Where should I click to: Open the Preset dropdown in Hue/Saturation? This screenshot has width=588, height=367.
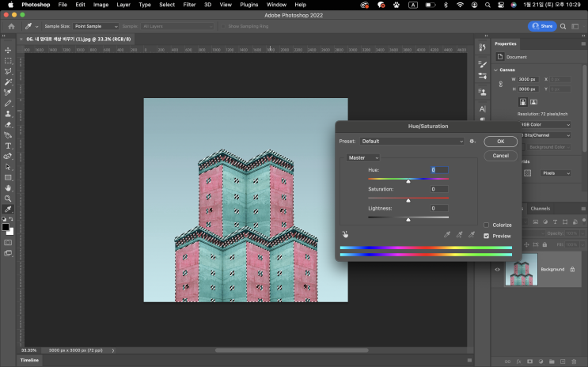point(412,142)
